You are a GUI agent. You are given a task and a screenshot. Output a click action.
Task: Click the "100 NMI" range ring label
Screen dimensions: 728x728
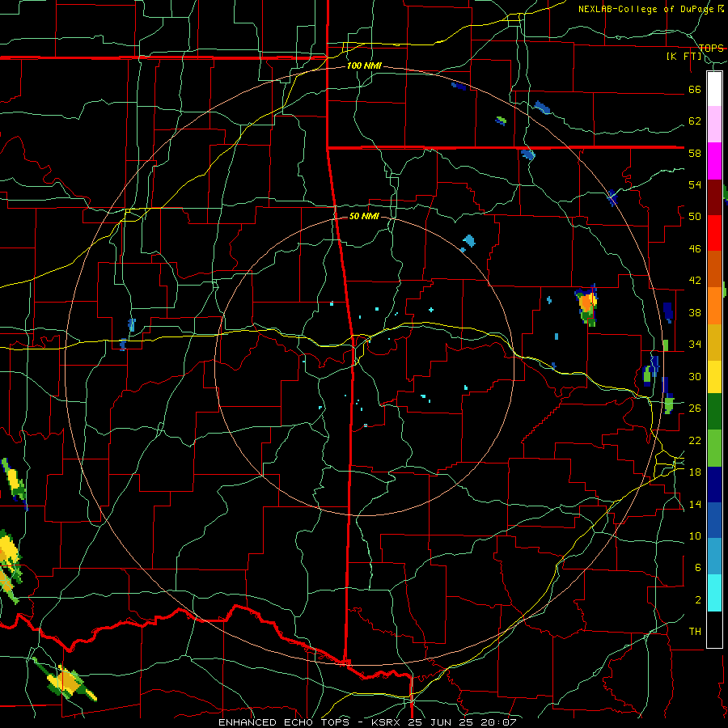click(364, 66)
